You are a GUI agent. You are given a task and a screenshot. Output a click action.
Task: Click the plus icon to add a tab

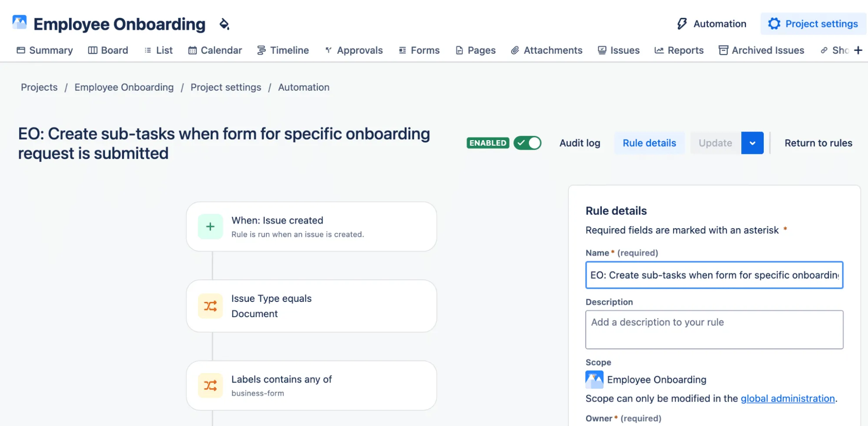coord(858,50)
